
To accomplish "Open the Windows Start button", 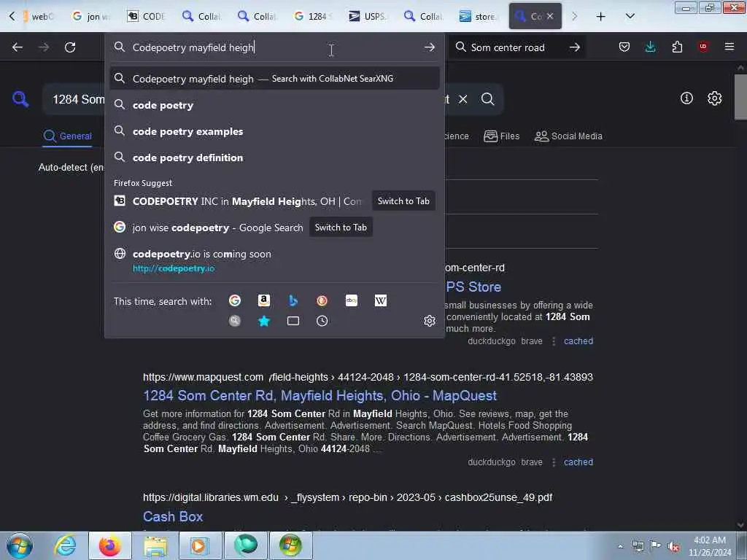I will (x=20, y=545).
